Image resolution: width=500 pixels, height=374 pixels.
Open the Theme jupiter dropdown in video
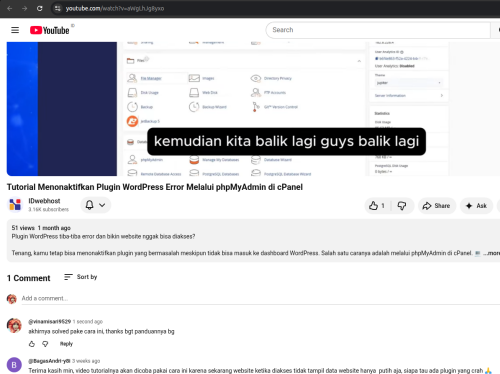pyautogui.click(x=409, y=83)
